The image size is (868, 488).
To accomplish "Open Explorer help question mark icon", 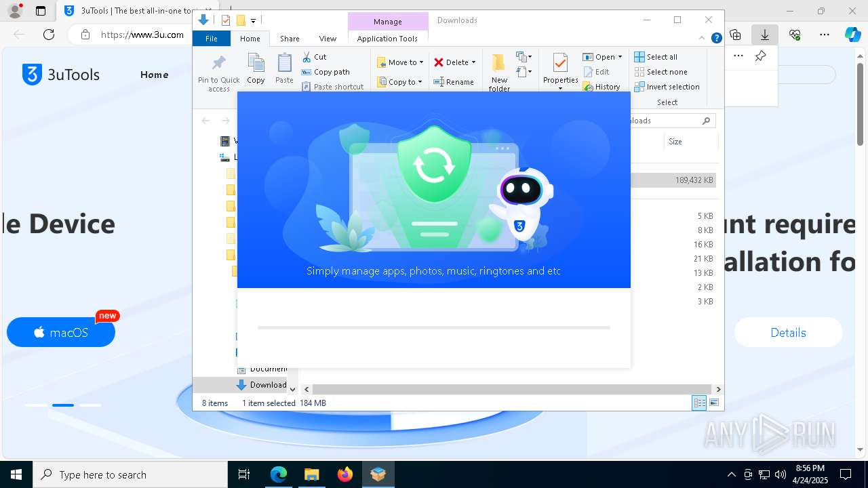I will click(x=716, y=39).
